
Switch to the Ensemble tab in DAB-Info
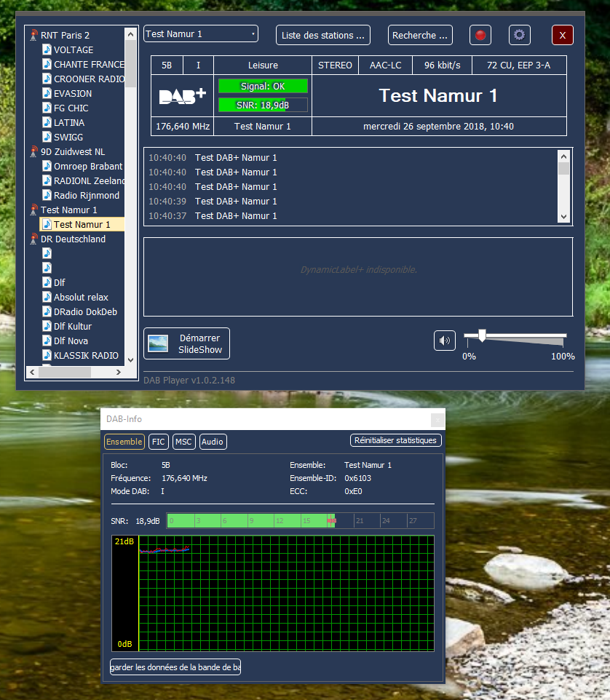click(x=124, y=442)
